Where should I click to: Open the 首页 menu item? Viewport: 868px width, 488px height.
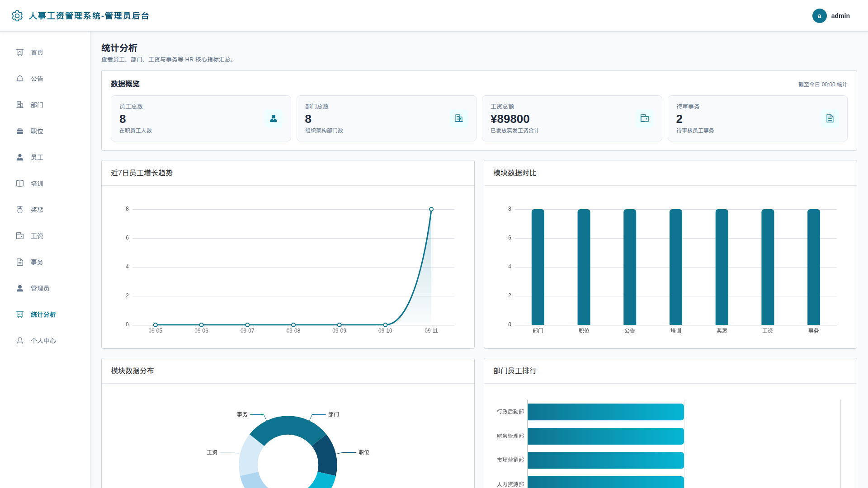click(x=45, y=52)
